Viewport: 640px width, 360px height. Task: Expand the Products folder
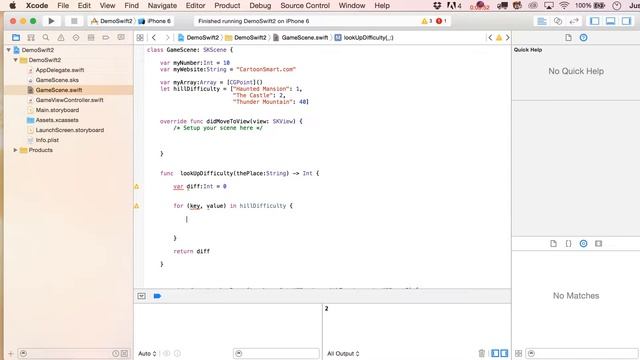(x=16, y=150)
